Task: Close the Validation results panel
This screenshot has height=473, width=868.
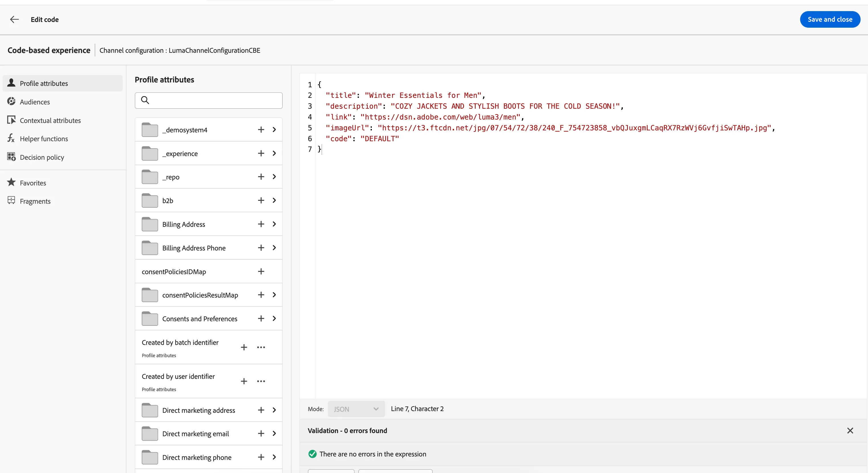Action: pos(850,430)
